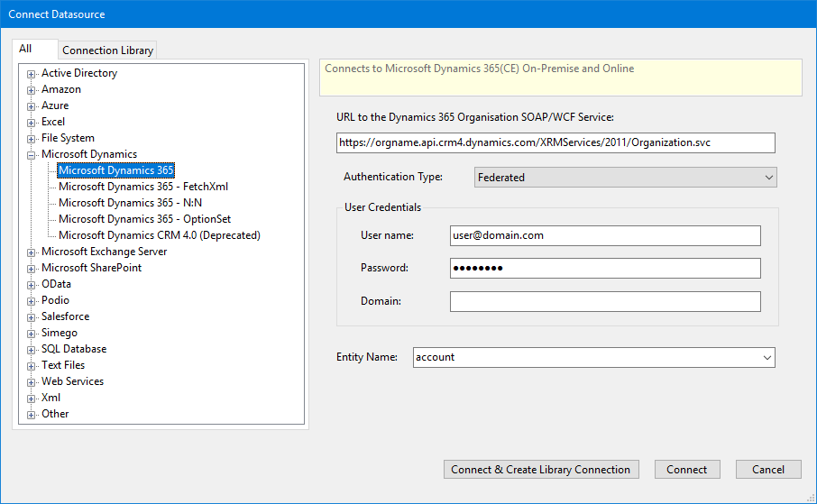The height and width of the screenshot is (504, 817).
Task: Click the Password field
Action: pyautogui.click(x=605, y=269)
